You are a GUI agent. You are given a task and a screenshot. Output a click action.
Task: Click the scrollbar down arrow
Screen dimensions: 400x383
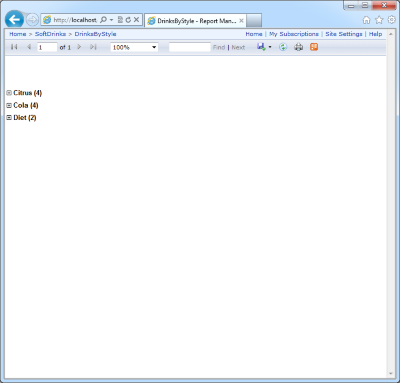pos(391,374)
